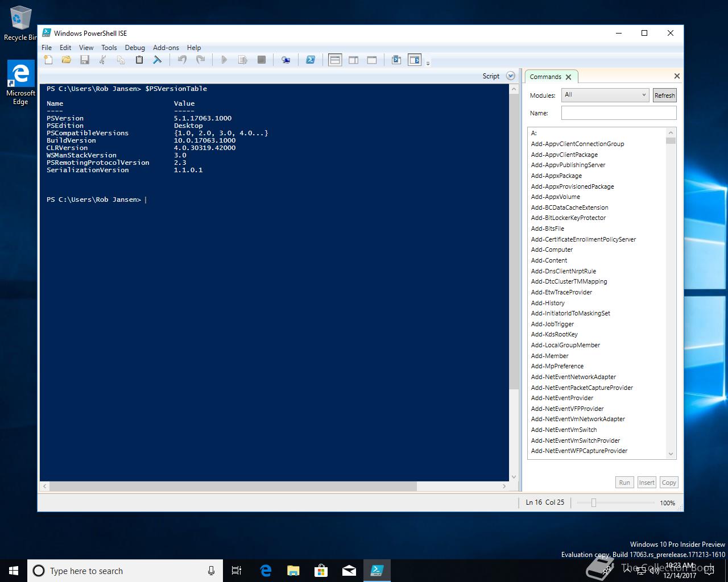Click the command list down scroll arrow

(x=671, y=454)
